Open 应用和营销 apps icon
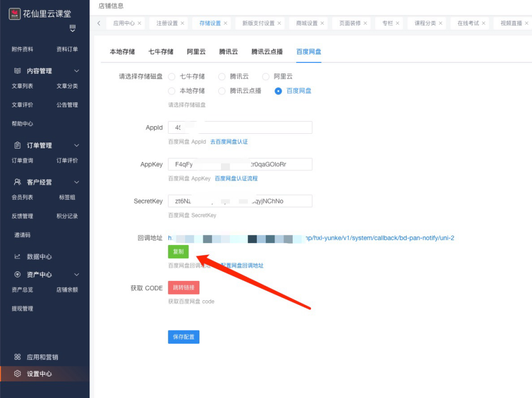The height and width of the screenshot is (398, 532). pos(17,357)
